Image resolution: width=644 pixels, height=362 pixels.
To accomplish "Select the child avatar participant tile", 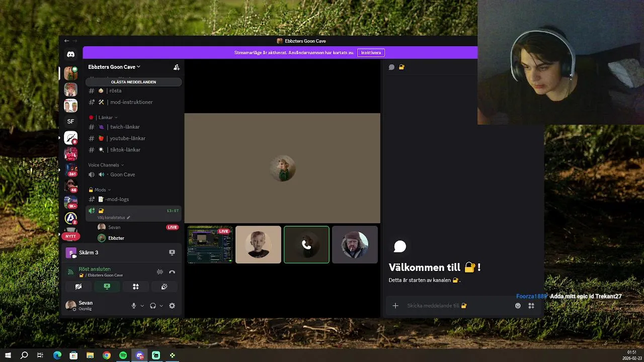I will (x=258, y=245).
